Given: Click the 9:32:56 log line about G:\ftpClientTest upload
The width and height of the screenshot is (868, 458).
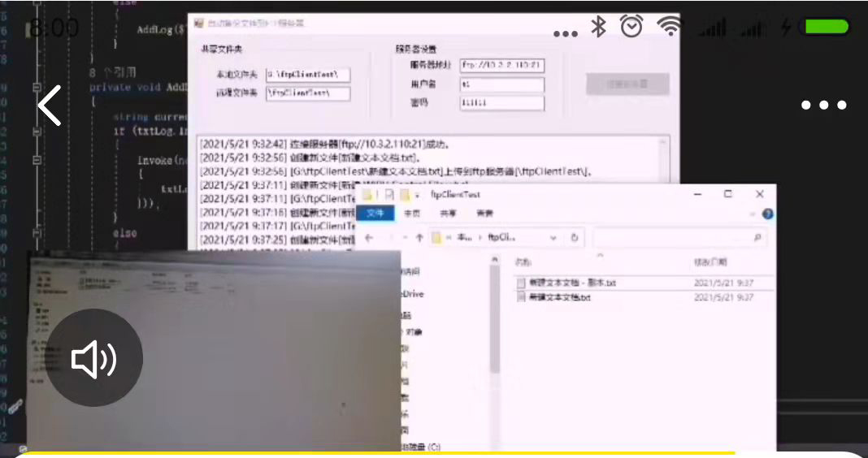Looking at the screenshot, I should click(396, 171).
